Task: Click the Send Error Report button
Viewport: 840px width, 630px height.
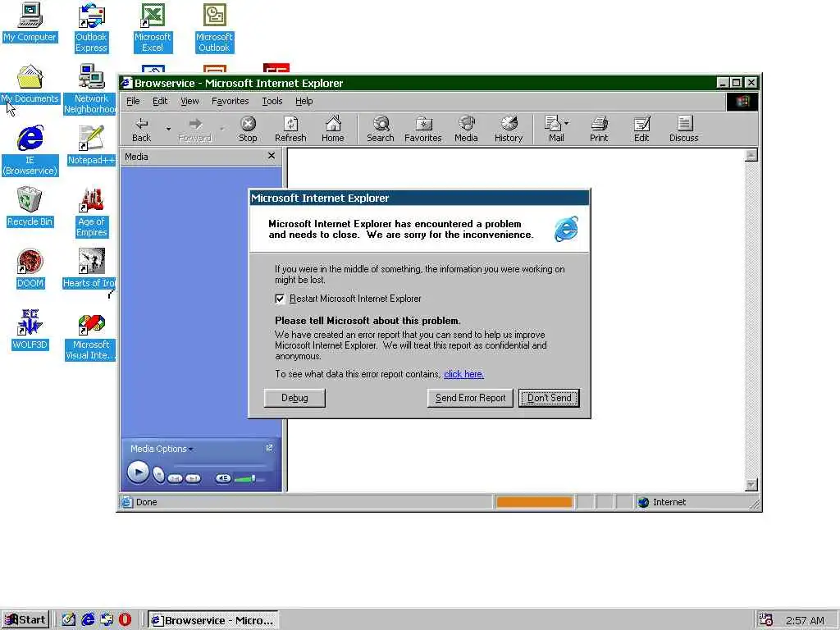Action: (x=470, y=398)
